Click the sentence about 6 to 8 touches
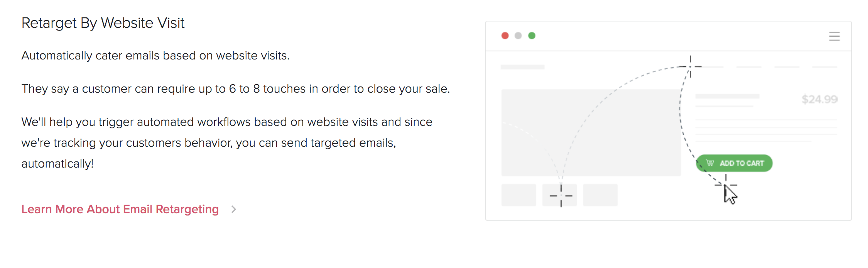 235,89
